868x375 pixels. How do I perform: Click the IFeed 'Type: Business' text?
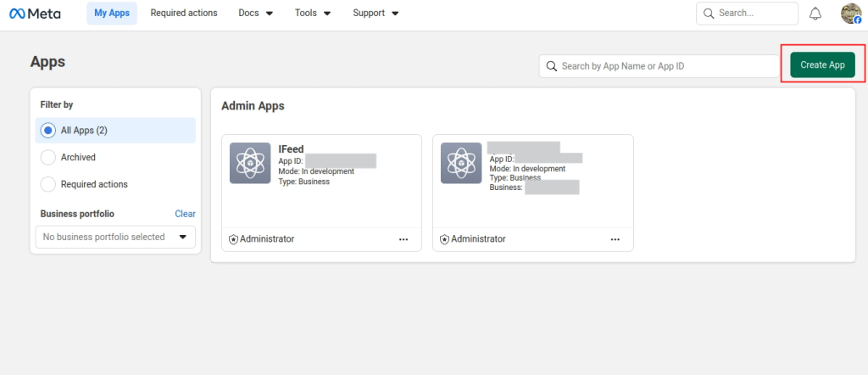click(x=304, y=181)
